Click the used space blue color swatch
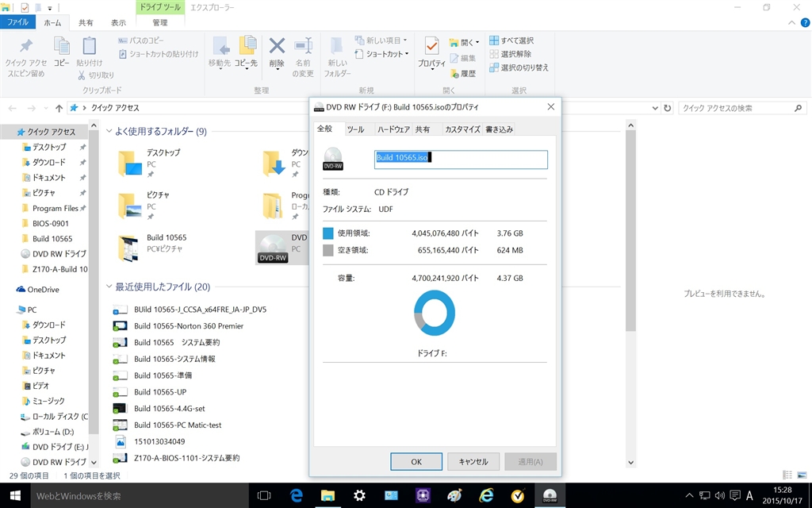Screen dimensions: 812x508 point(327,233)
